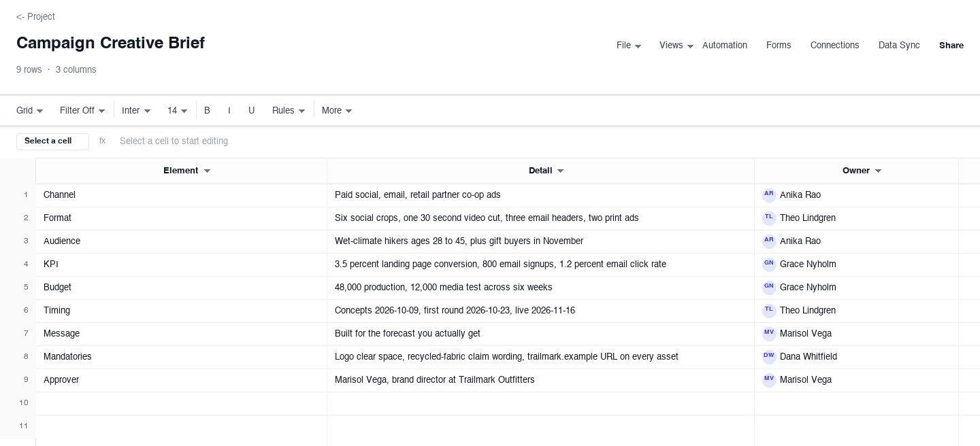
Task: Open the Connections menu item
Action: pos(834,46)
